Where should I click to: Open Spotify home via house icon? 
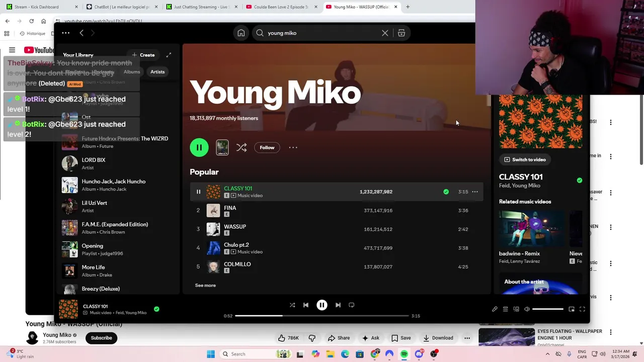point(241,33)
